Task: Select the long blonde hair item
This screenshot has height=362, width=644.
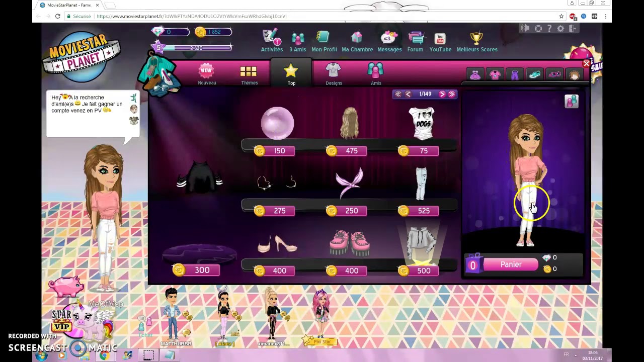Action: 350,123
